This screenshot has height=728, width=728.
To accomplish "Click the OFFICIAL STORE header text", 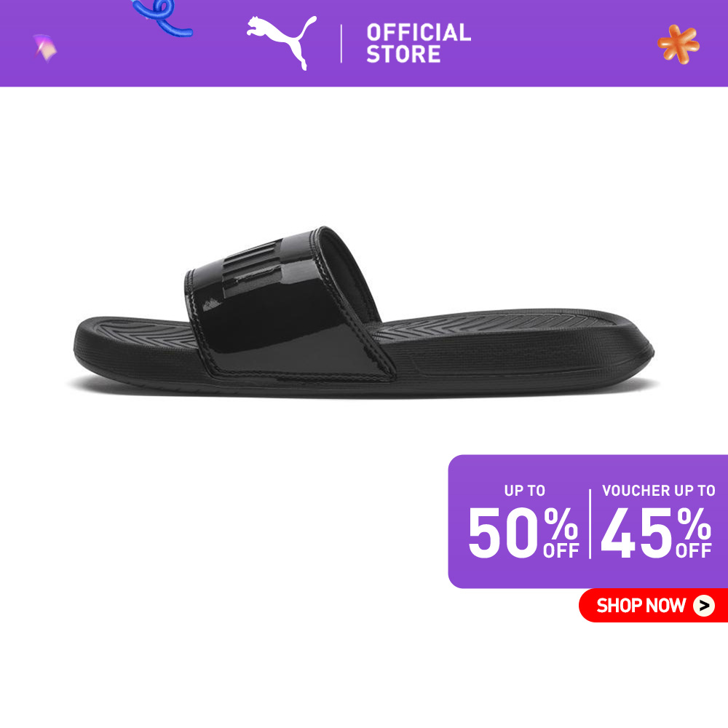I will click(x=419, y=43).
